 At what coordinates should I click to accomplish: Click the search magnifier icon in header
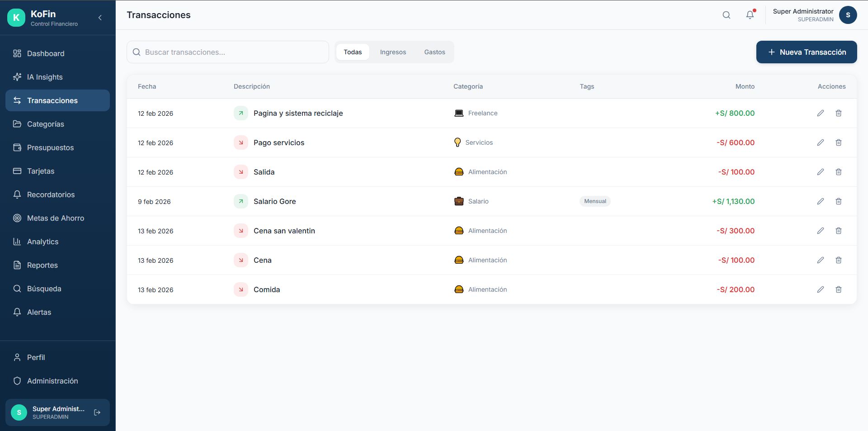tap(726, 15)
